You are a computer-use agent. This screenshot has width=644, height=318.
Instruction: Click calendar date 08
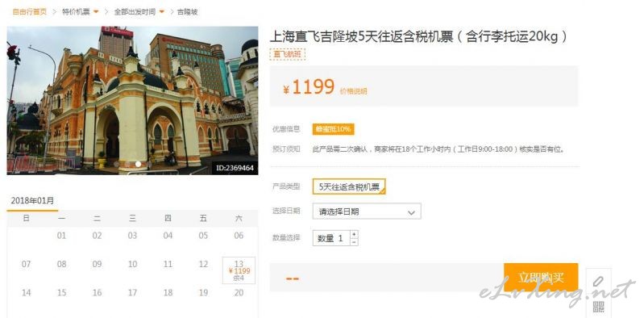click(61, 264)
